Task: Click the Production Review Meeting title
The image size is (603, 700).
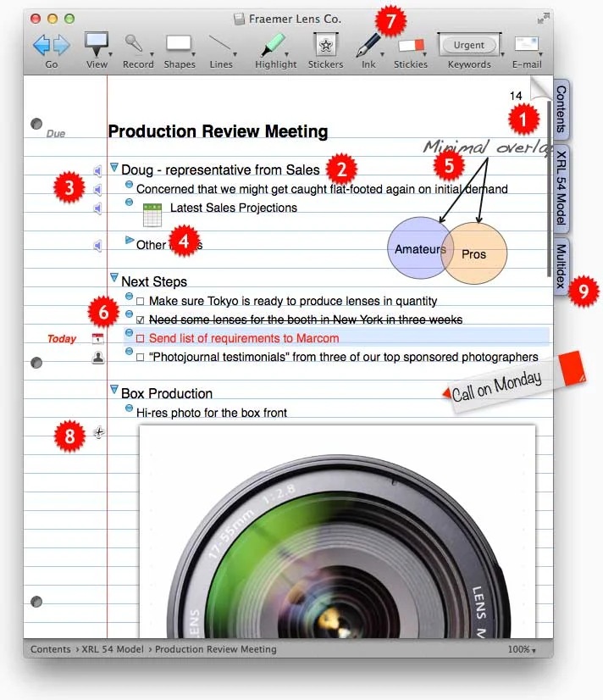Action: pyautogui.click(x=218, y=131)
